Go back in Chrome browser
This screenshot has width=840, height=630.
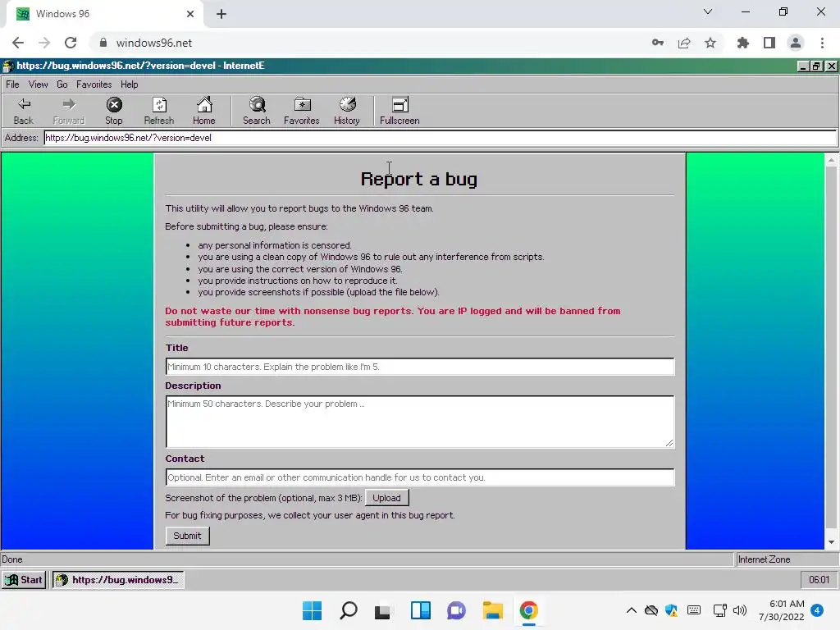[x=18, y=43]
